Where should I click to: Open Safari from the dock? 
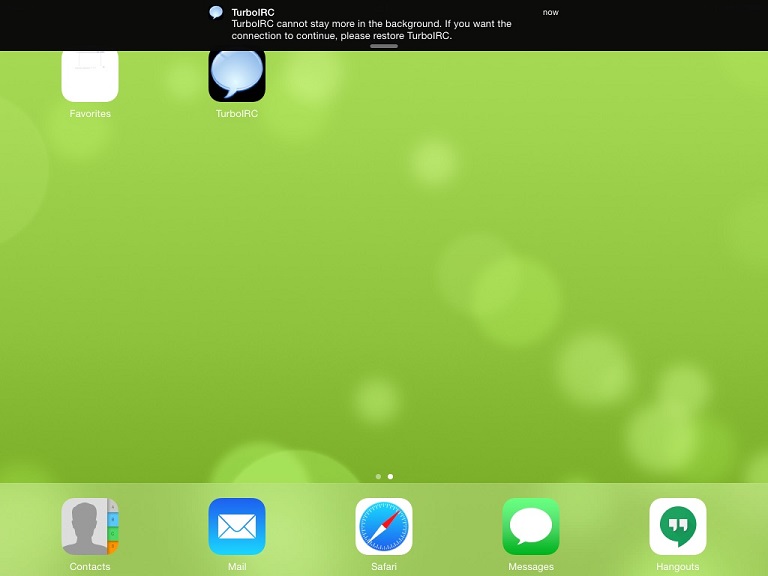coord(384,526)
